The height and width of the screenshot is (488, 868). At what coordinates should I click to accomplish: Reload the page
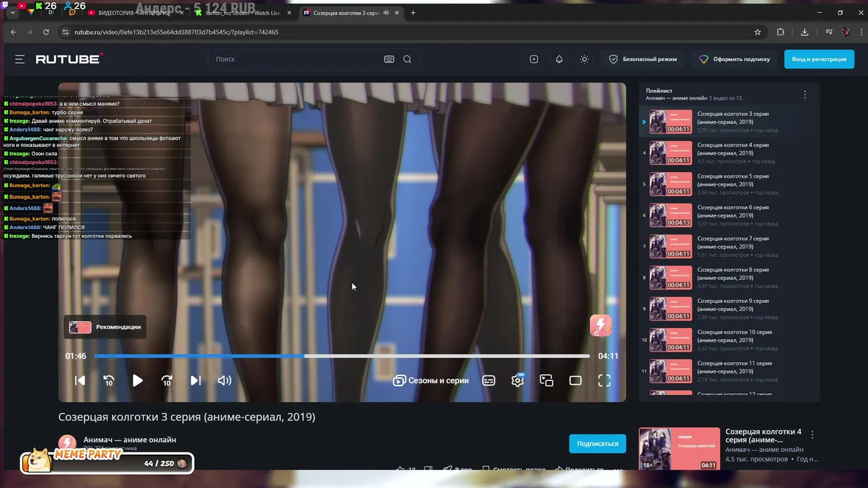(x=46, y=32)
